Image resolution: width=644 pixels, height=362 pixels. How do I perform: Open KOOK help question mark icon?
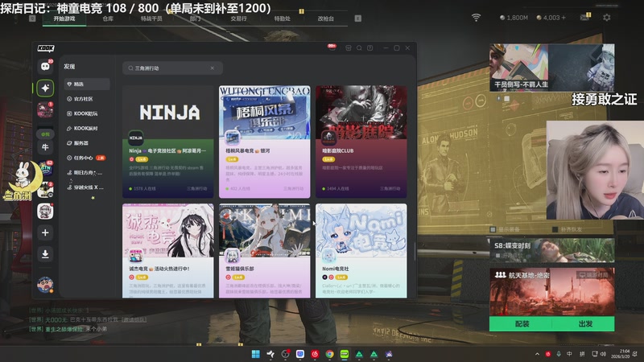click(x=370, y=48)
